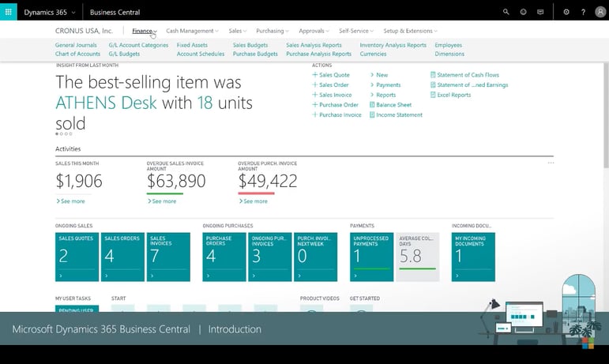Open G/L Budgets
609x364 pixels.
[x=124, y=54]
